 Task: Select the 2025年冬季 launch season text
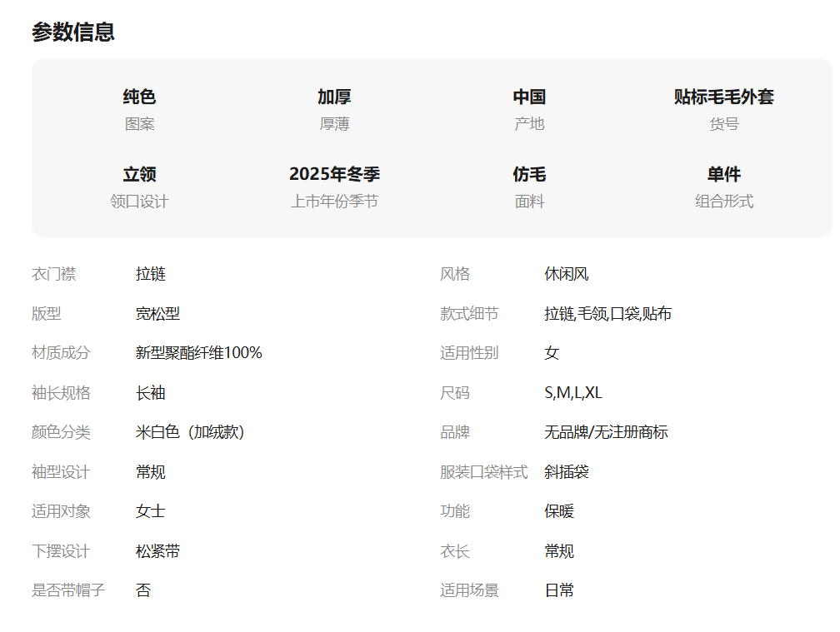tap(334, 174)
